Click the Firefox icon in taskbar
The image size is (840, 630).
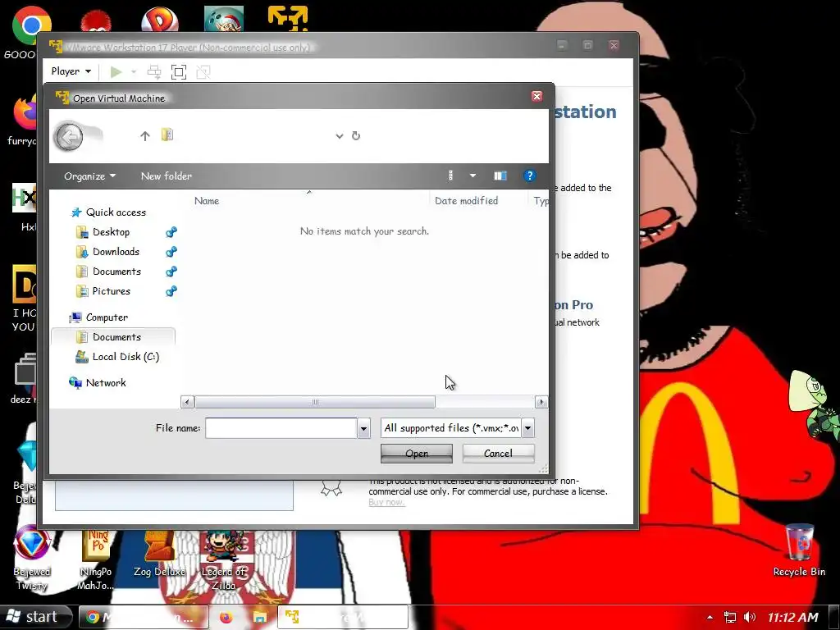(226, 618)
